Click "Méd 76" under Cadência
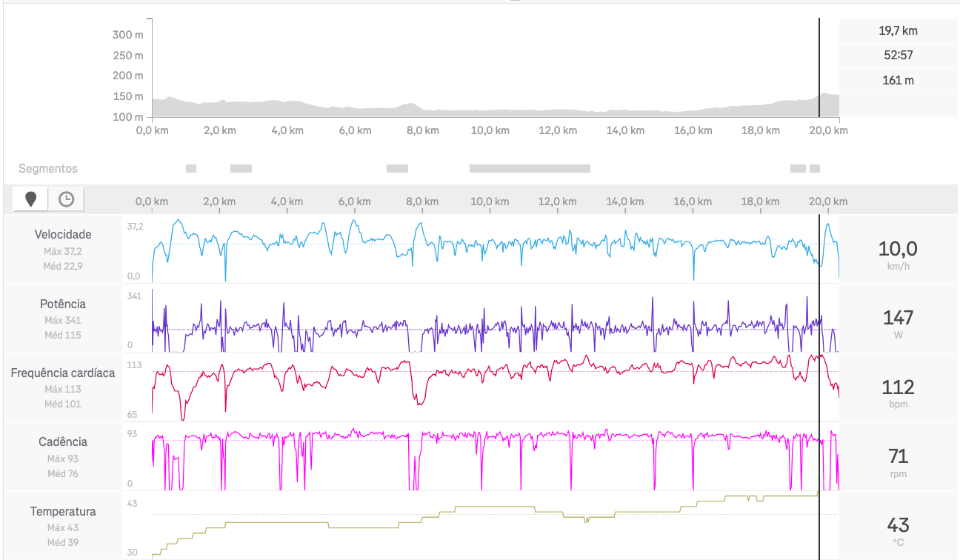The width and height of the screenshot is (960, 560). 63,473
